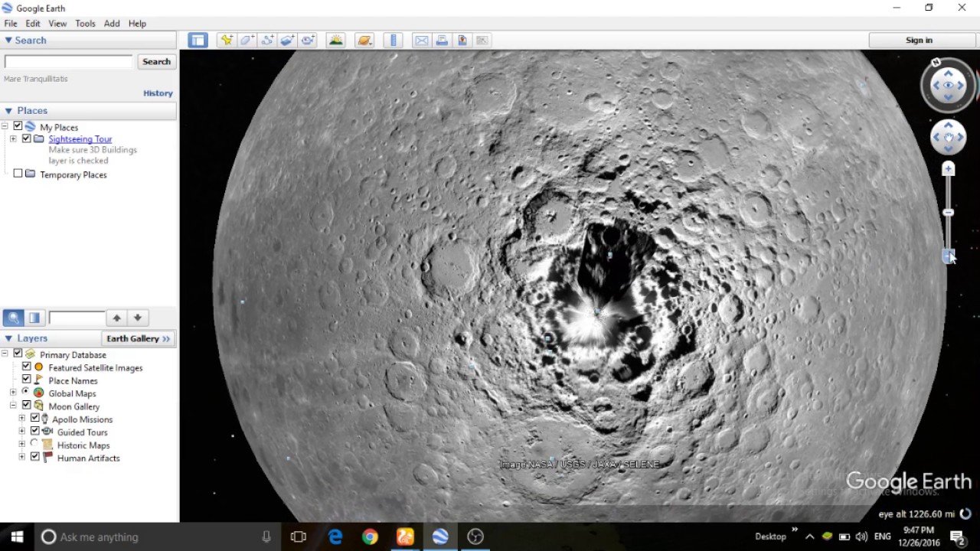Open the Action Center notifications icon
The height and width of the screenshot is (551, 980).
(957, 536)
